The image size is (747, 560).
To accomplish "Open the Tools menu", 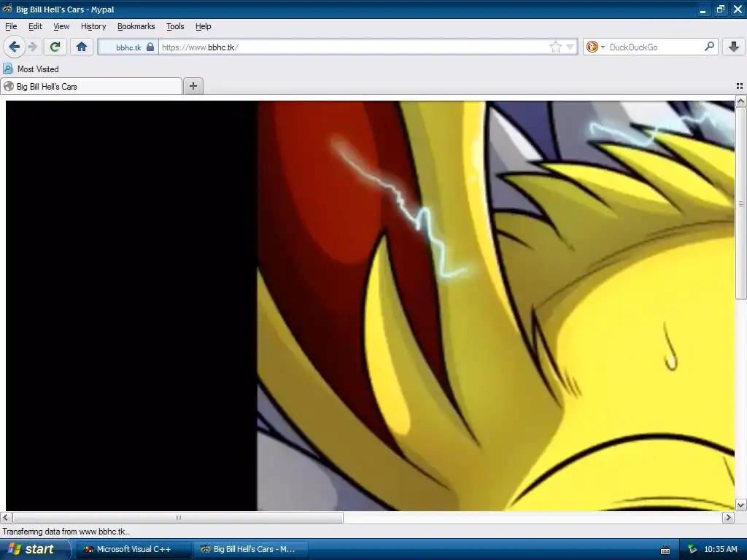I will (175, 26).
